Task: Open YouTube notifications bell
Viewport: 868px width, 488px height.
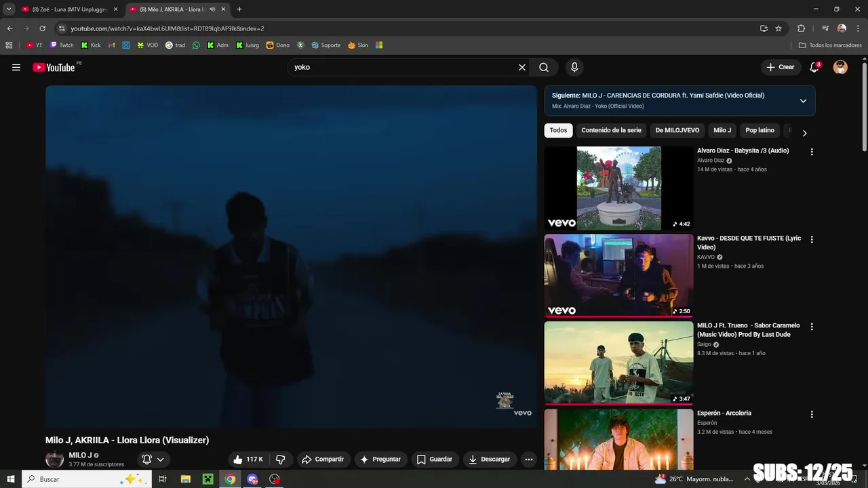Action: click(x=814, y=67)
